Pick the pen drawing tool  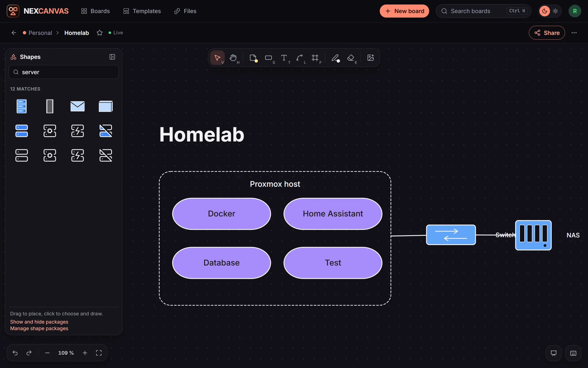click(x=335, y=58)
